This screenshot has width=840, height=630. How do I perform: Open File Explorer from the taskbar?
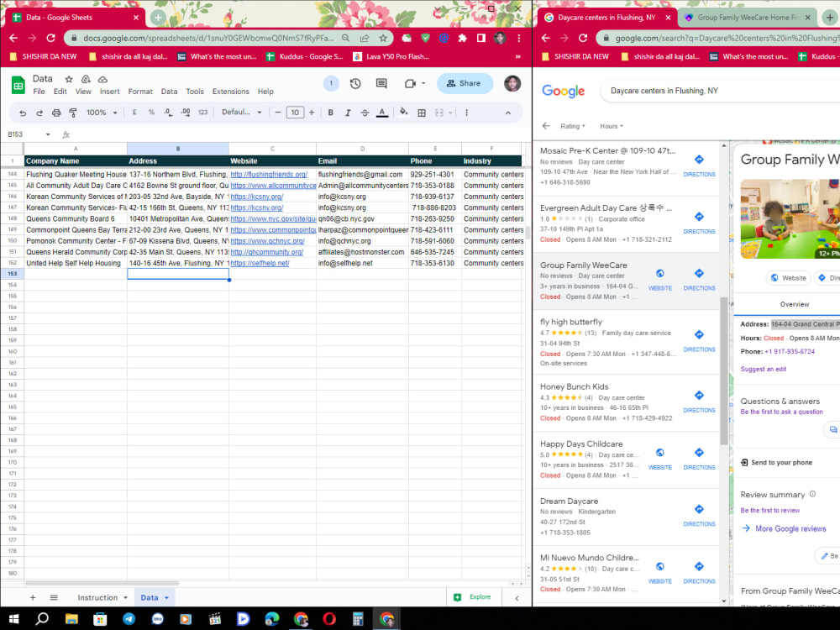(71, 619)
